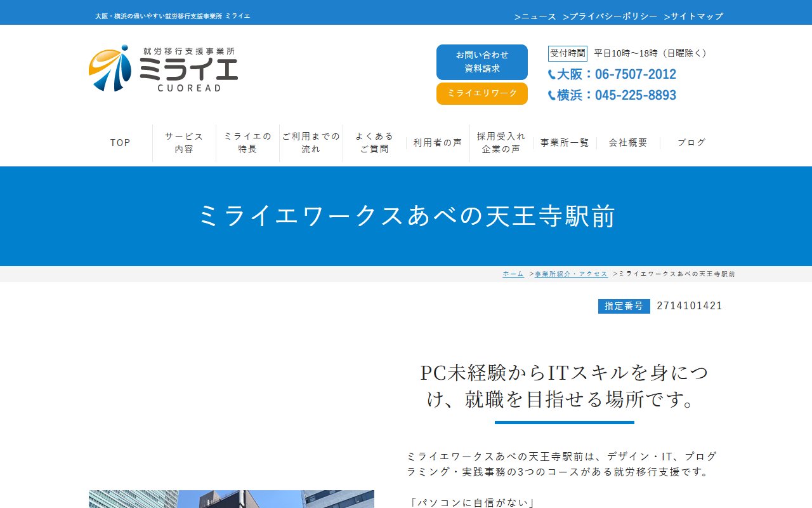812x508 pixels.
Task: Open 利用者の声 menu item
Action: click(438, 143)
